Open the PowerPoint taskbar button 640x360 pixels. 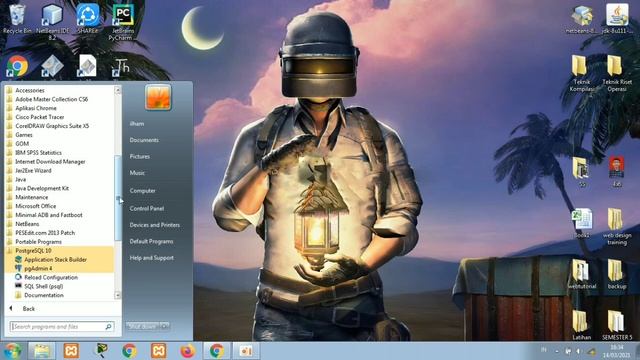[x=246, y=351]
